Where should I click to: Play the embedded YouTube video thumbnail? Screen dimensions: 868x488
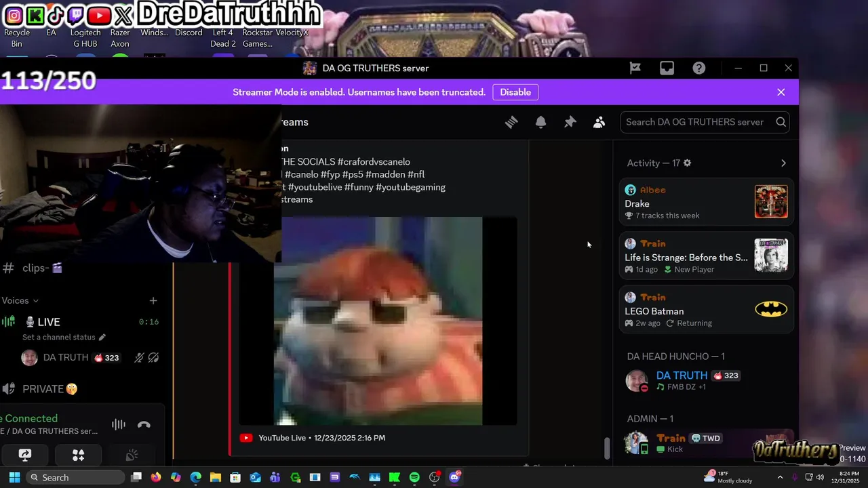[378, 321]
